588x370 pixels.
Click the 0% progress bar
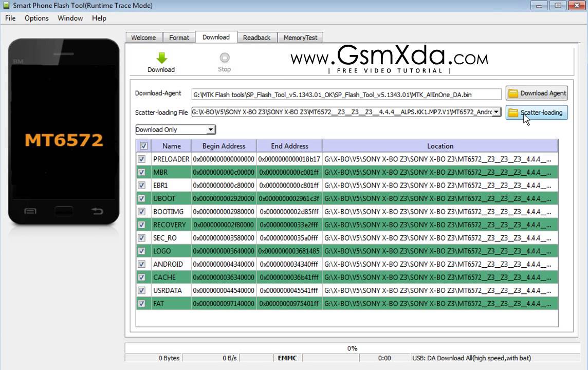(352, 348)
